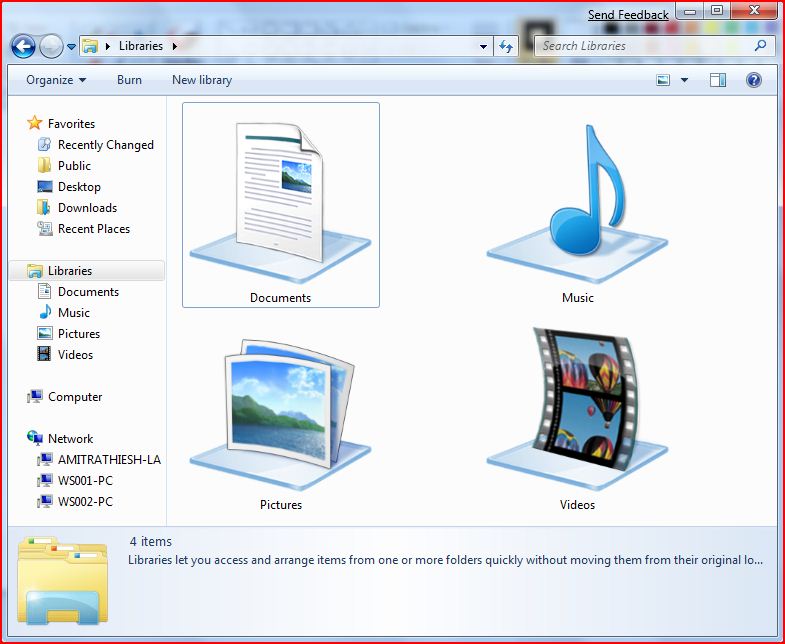Open the Help question mark icon
Image resolution: width=785 pixels, height=644 pixels.
point(754,80)
